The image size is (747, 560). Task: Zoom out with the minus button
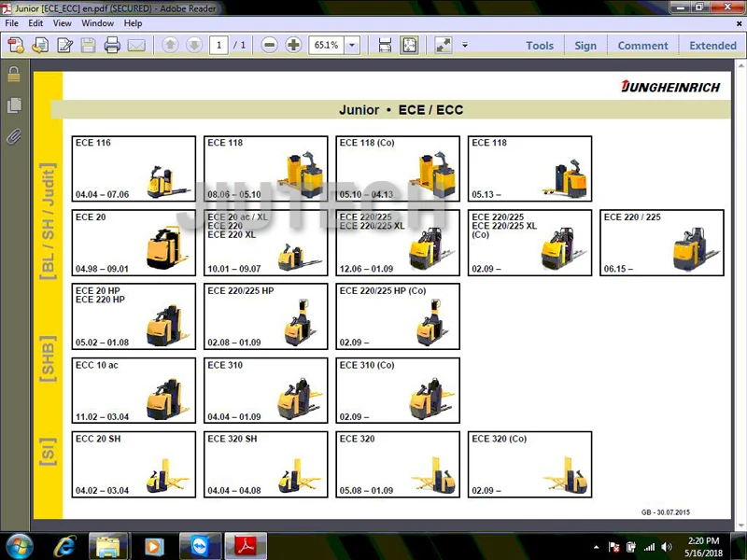(x=269, y=45)
